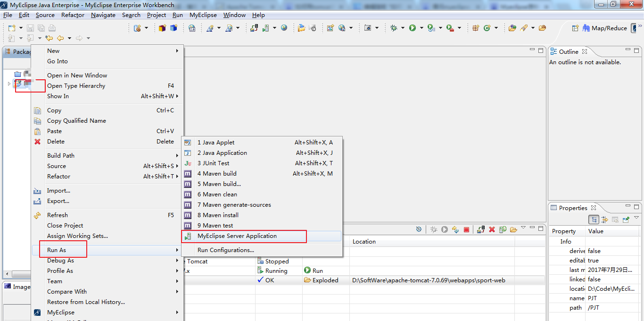
Task: Open the Refactor menu in menu bar
Action: (x=73, y=15)
